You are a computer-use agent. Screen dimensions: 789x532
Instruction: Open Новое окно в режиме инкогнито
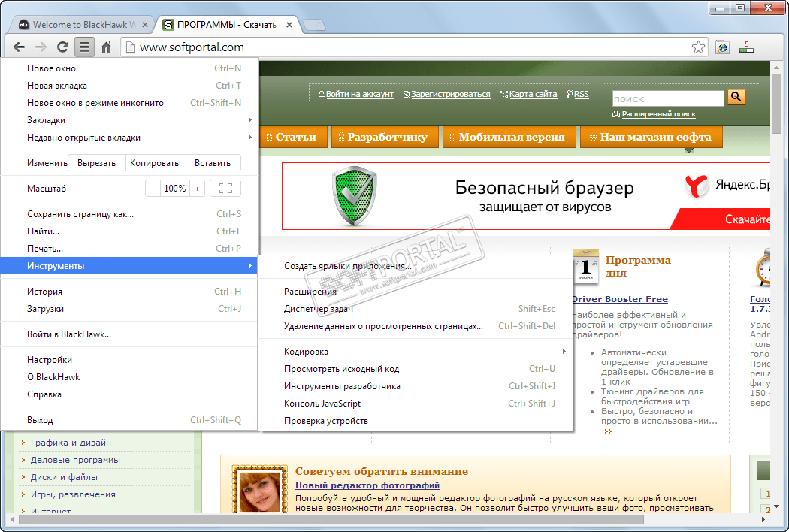[128, 103]
